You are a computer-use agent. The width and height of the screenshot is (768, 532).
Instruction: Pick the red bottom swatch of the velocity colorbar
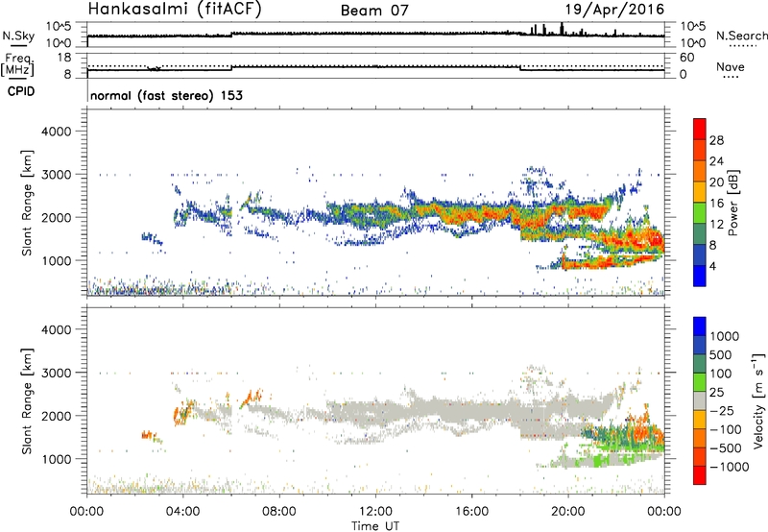coord(700,475)
